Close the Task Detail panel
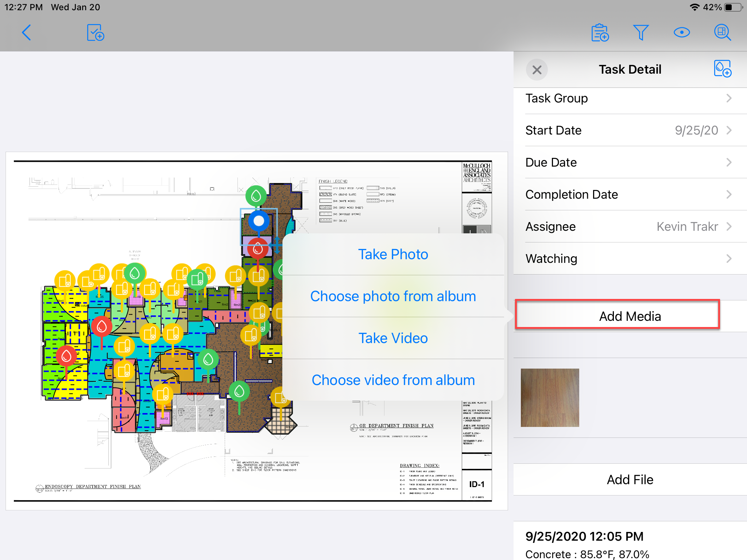This screenshot has width=747, height=560. (x=537, y=70)
